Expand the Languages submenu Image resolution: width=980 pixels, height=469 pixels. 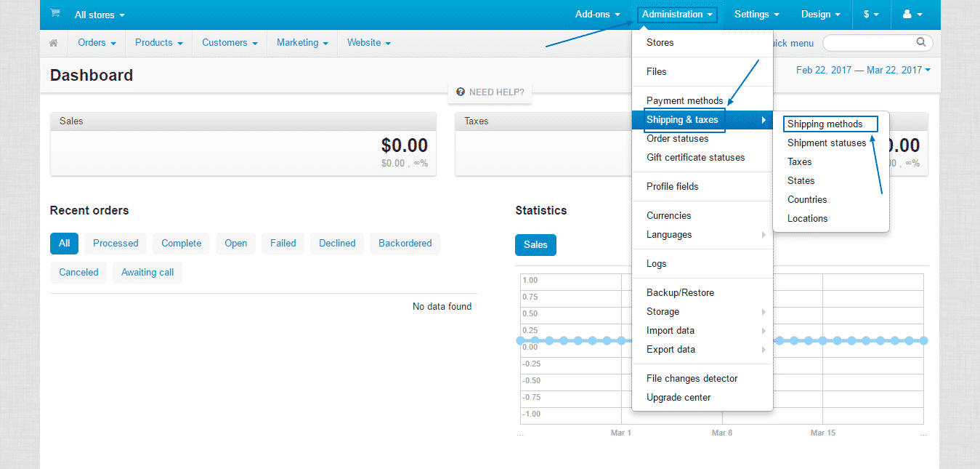pos(668,234)
